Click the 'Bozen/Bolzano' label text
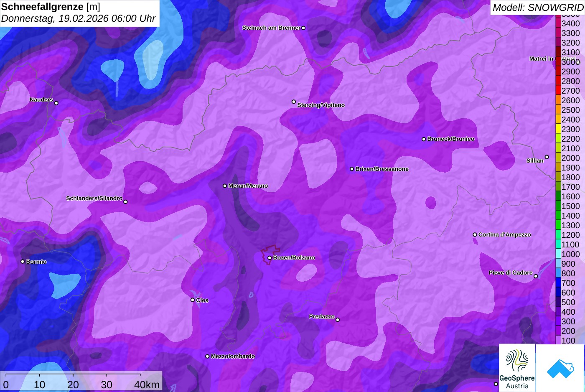This screenshot has width=585, height=392. 294,258
